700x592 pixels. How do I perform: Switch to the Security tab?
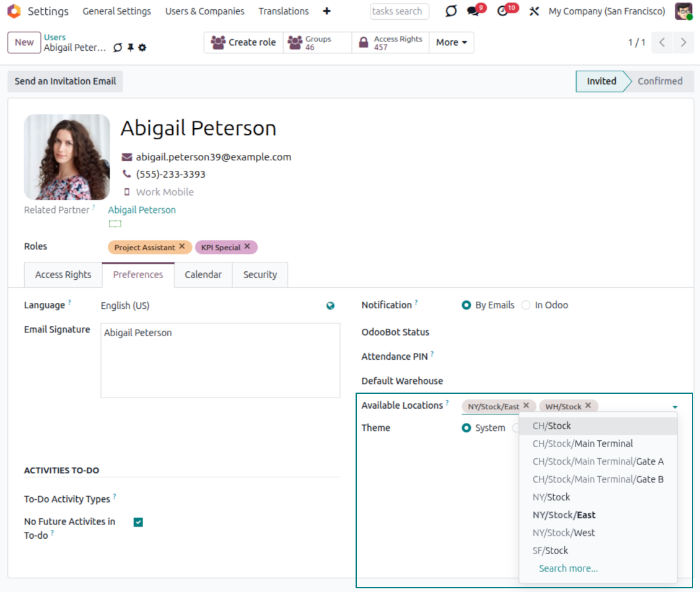pyautogui.click(x=260, y=274)
